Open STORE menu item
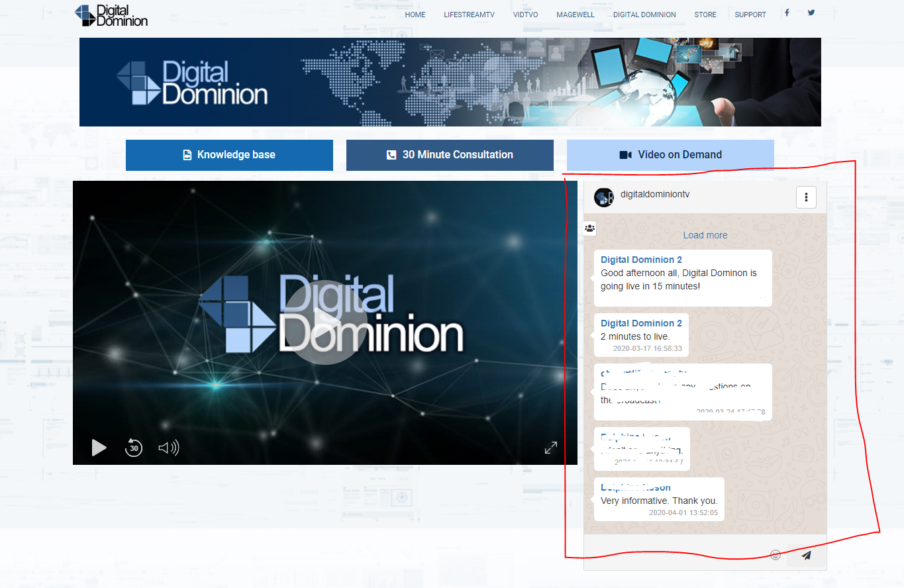 click(705, 15)
